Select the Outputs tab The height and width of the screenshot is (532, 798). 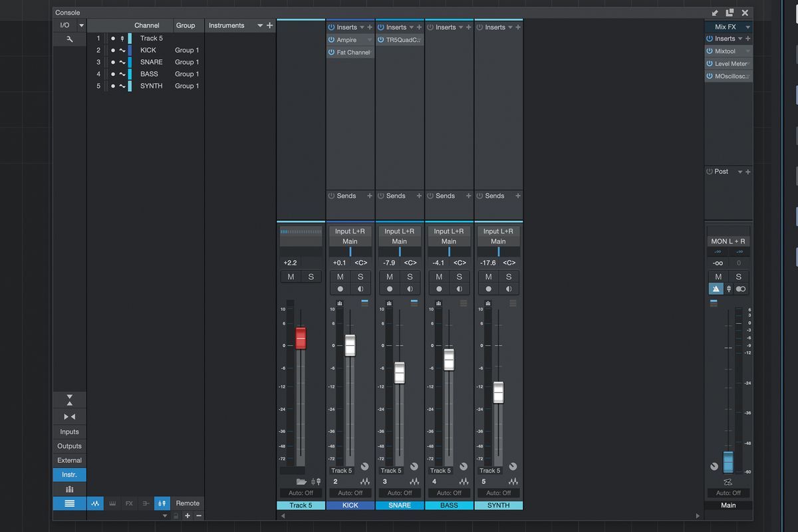tap(69, 446)
